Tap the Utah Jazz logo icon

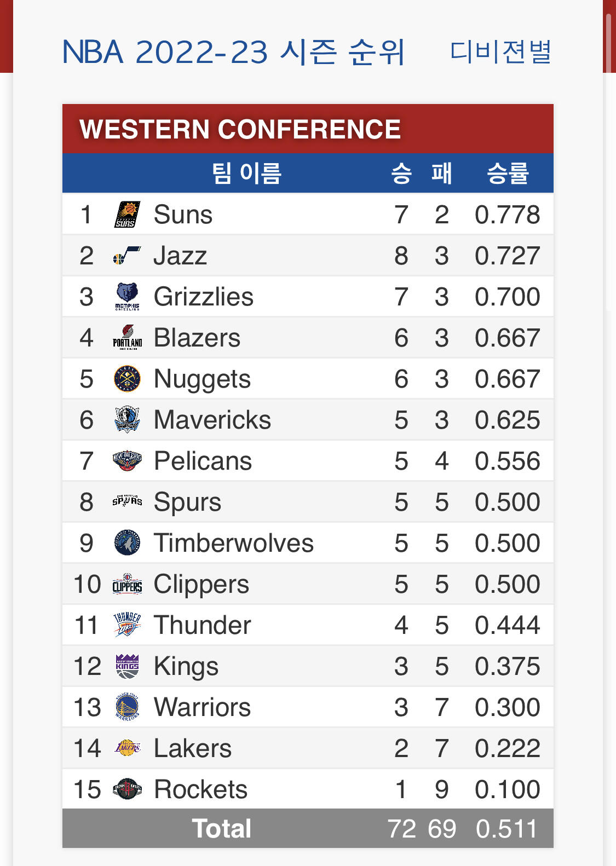[x=127, y=256]
